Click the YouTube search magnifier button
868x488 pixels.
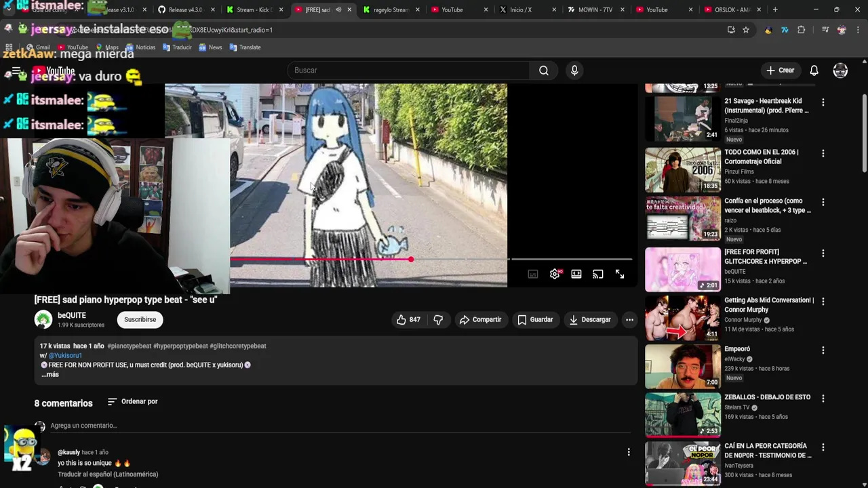[544, 70]
